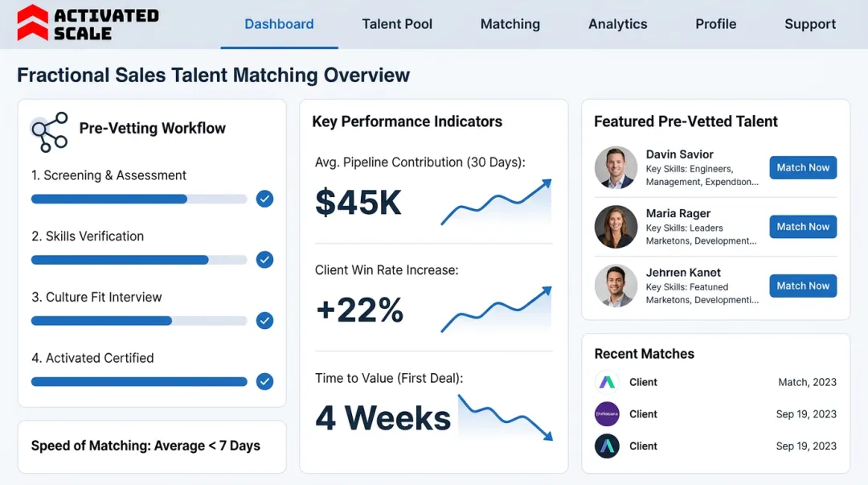
Task: Switch to the Talent Pool tab
Action: click(397, 24)
